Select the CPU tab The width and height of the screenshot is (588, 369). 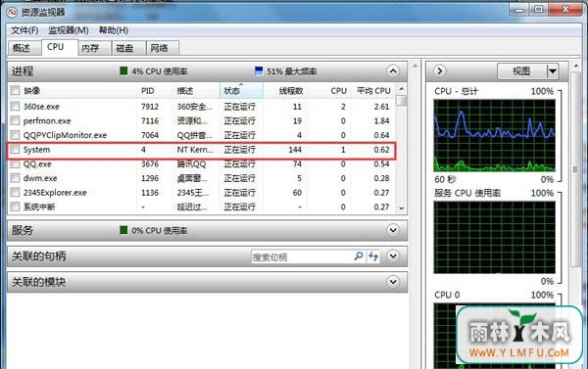(x=60, y=47)
